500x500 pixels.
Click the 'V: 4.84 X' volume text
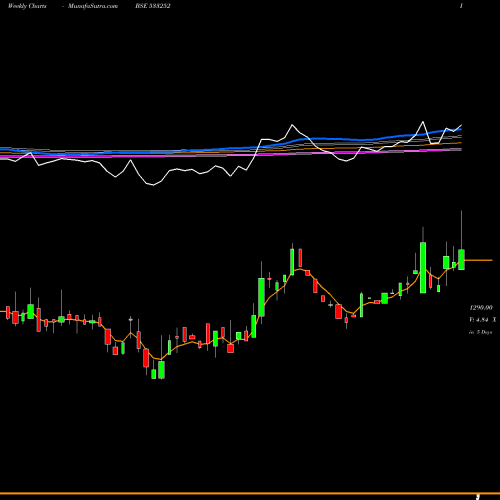pos(483,320)
